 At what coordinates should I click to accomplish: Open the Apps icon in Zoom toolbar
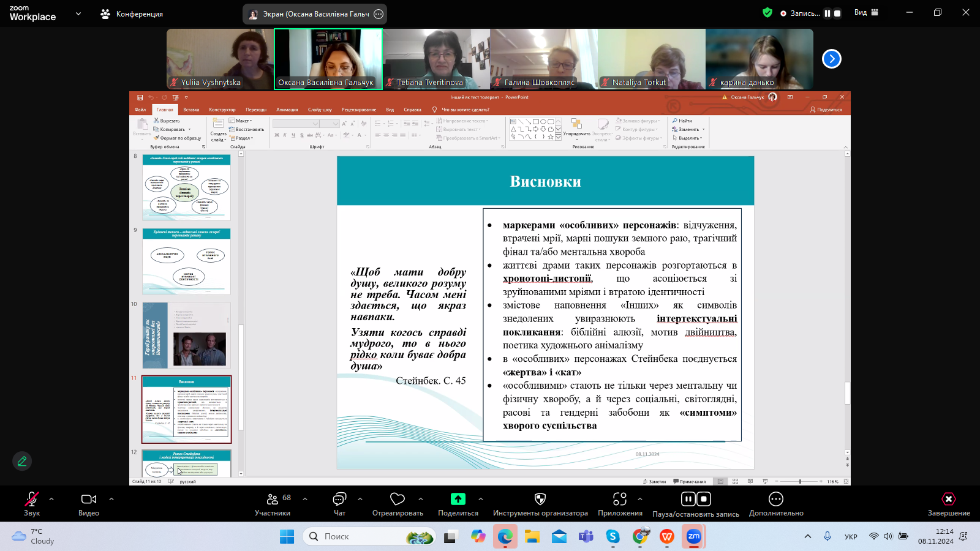click(620, 500)
